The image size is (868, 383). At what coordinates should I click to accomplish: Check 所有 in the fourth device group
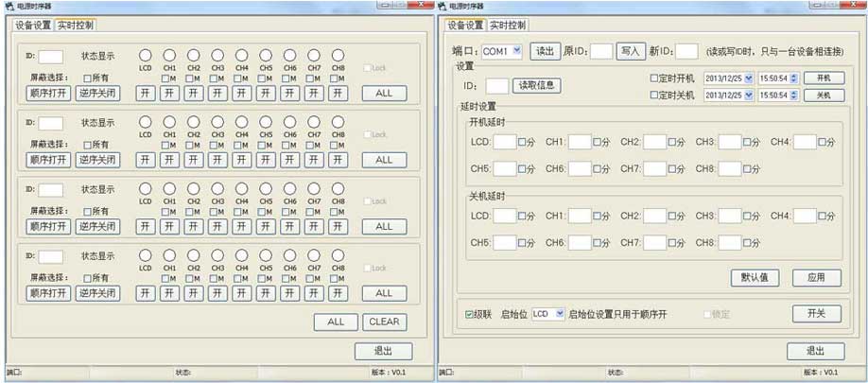(88, 278)
